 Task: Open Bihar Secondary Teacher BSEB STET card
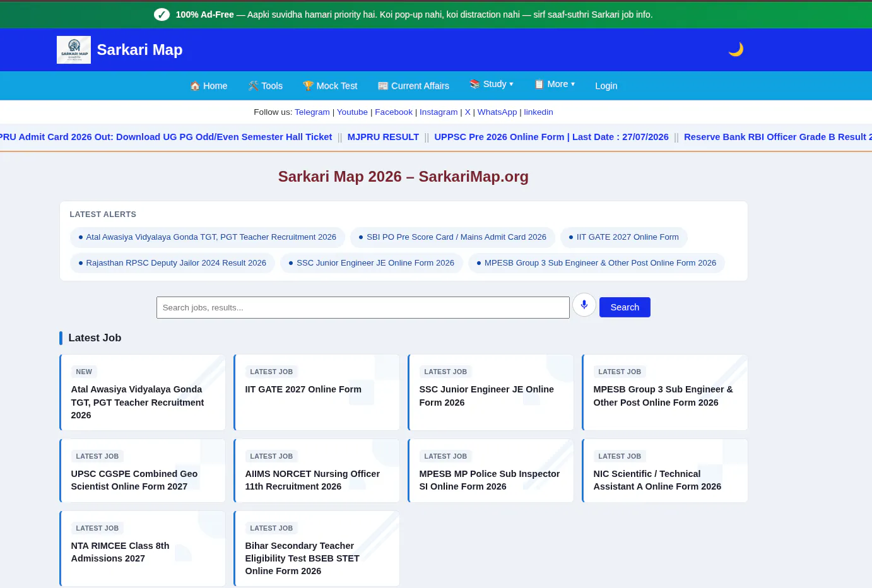coord(317,549)
